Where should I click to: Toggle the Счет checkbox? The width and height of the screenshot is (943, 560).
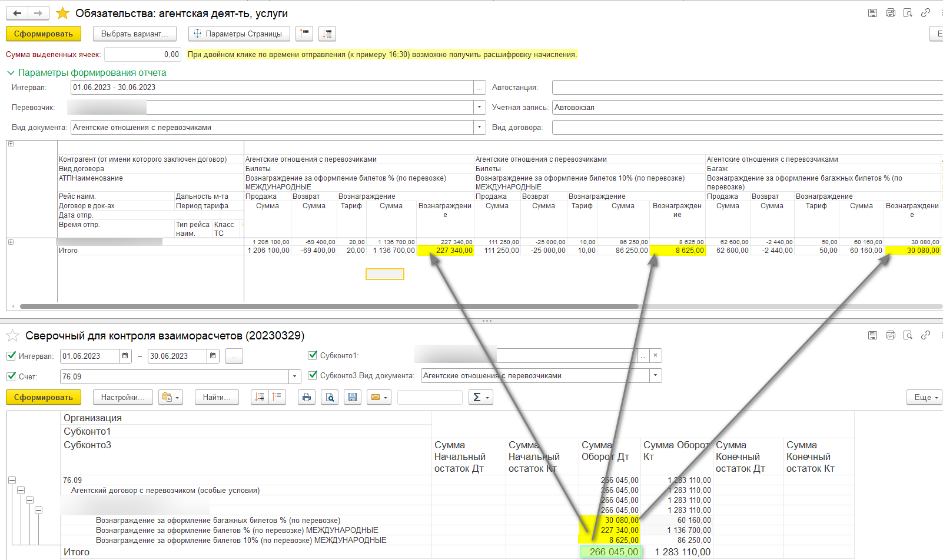coord(11,376)
